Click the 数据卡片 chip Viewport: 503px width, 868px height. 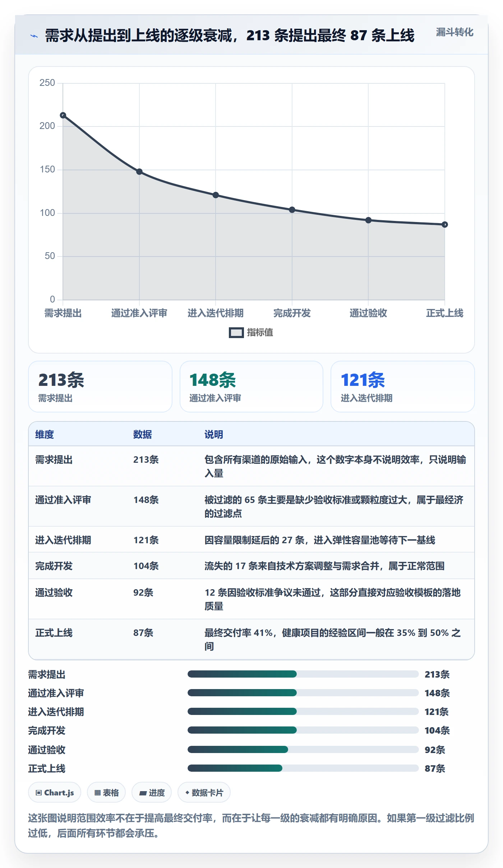coord(204,793)
